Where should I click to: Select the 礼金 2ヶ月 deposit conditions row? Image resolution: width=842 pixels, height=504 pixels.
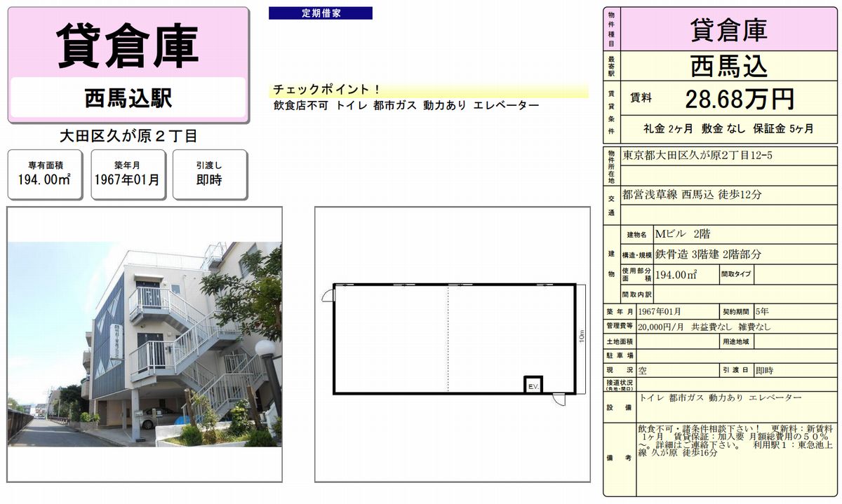point(728,129)
